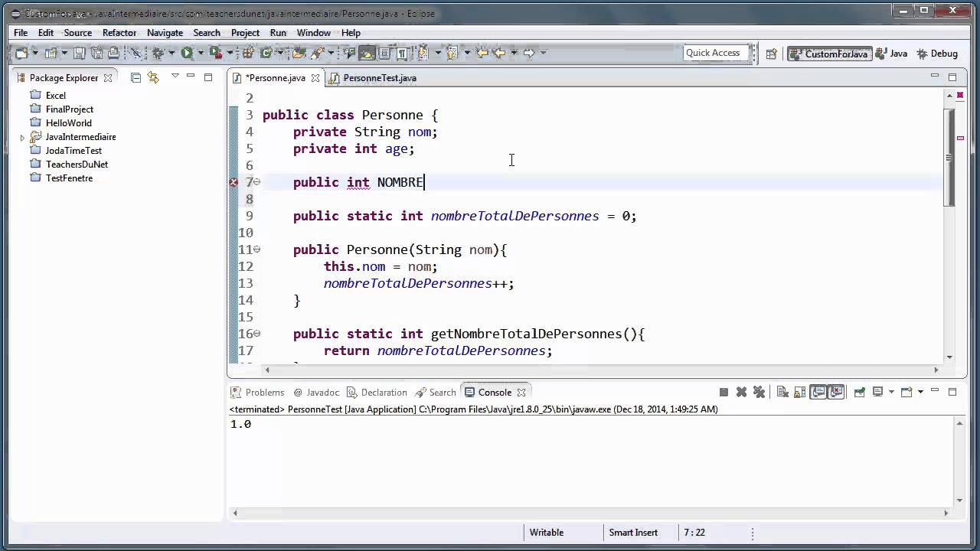Screen dimensions: 980x551
Task: Click the Save All toolbar icon
Action: coord(97,53)
